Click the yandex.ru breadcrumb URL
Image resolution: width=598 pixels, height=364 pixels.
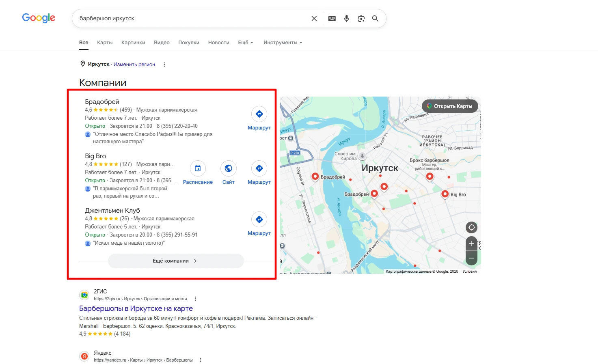tap(143, 360)
